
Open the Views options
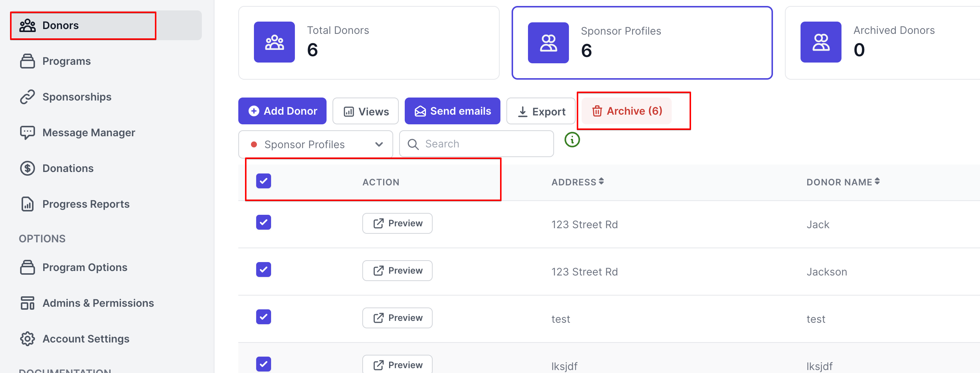point(365,111)
